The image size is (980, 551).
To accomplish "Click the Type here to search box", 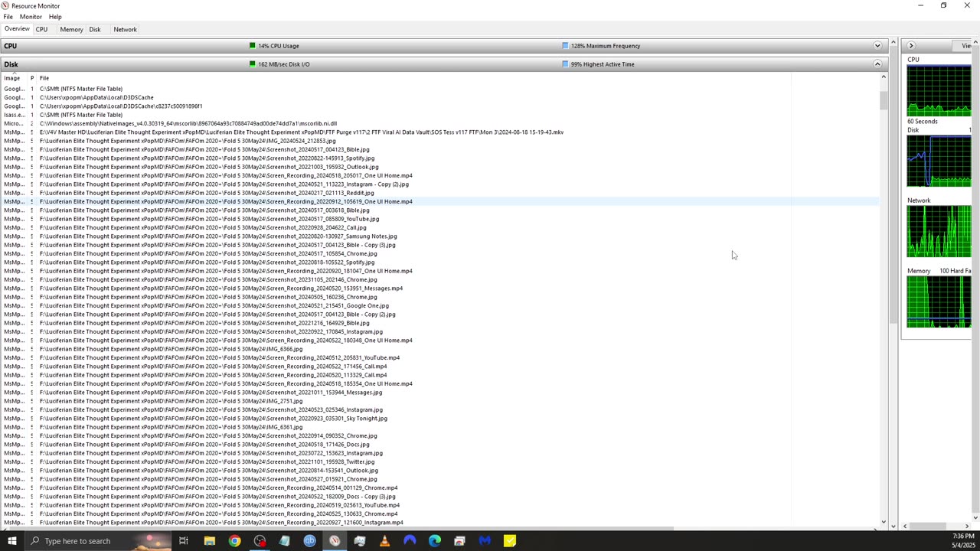I will [x=98, y=541].
